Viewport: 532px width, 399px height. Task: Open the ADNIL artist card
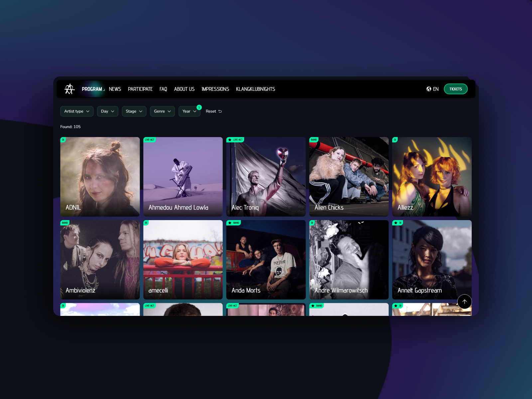[x=100, y=177]
